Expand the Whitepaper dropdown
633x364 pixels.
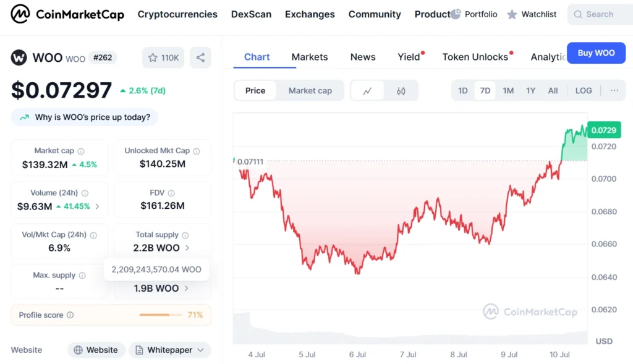click(x=169, y=350)
